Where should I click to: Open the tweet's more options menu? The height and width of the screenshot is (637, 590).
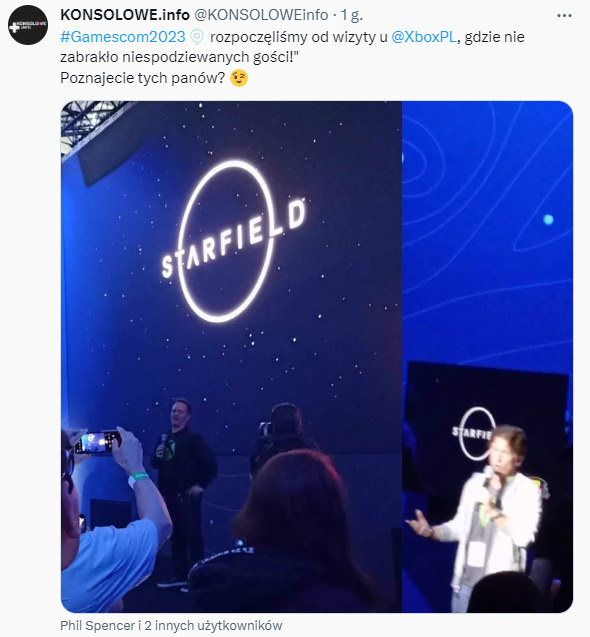coord(564,16)
